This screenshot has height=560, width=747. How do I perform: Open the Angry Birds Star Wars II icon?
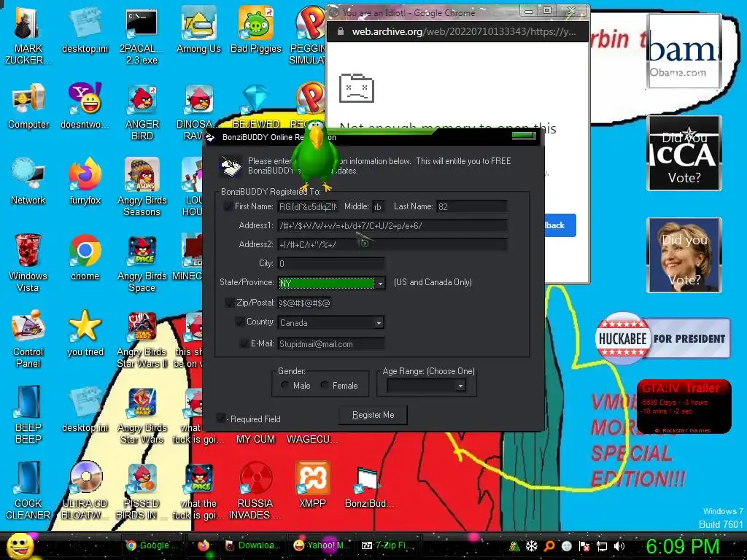(142, 338)
